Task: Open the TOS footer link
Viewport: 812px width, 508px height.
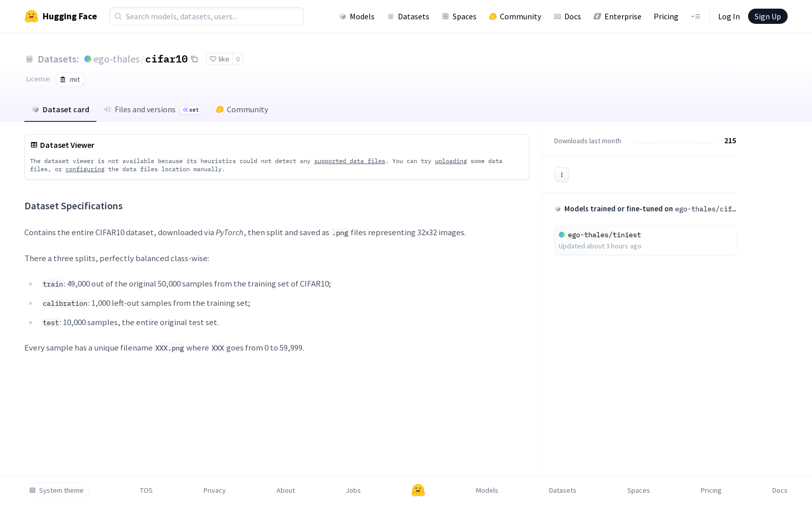Action: (x=146, y=490)
